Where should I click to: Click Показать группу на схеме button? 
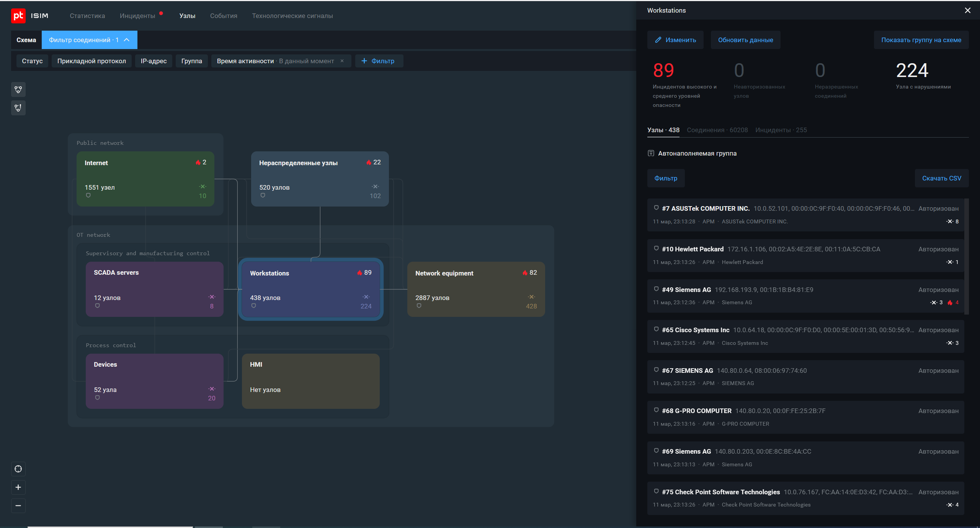[921, 40]
